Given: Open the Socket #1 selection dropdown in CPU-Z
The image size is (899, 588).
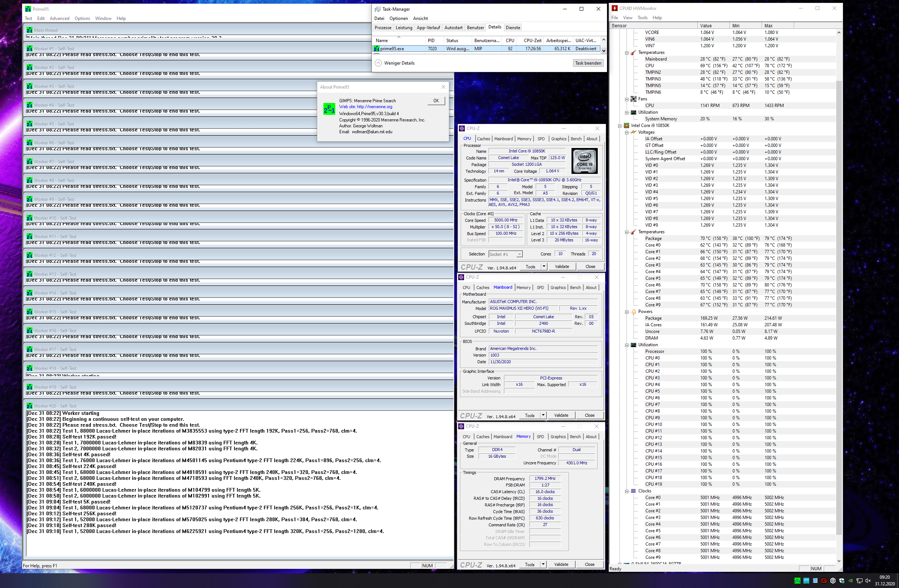Looking at the screenshot, I should (519, 254).
